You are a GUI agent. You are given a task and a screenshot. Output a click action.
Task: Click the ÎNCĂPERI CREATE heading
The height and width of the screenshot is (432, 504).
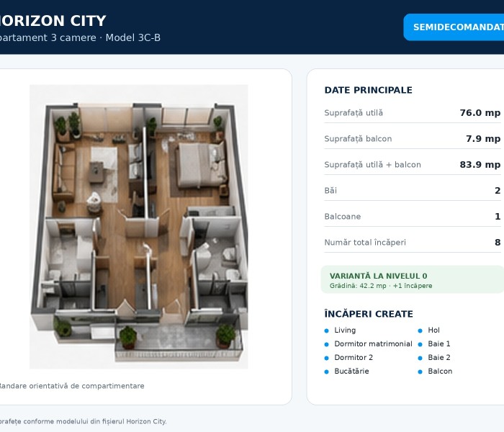pos(369,314)
